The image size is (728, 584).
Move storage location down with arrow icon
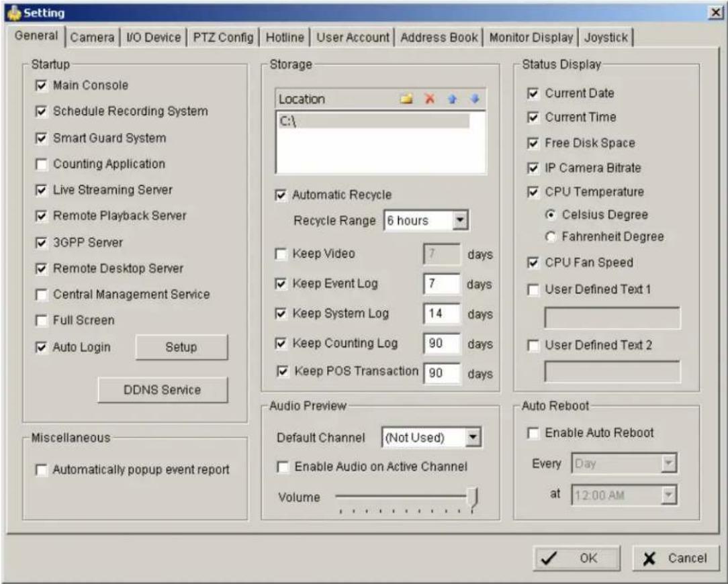point(475,99)
